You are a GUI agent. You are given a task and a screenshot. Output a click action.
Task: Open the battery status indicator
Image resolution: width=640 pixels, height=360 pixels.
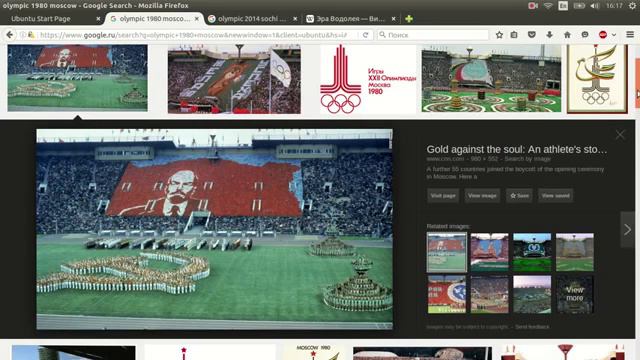579,6
